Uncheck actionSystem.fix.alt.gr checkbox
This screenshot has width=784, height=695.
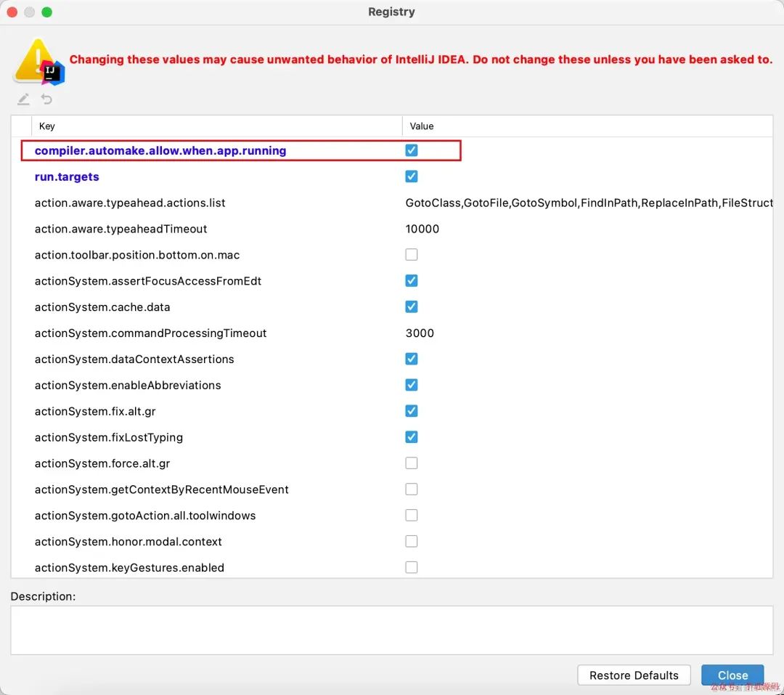(412, 411)
